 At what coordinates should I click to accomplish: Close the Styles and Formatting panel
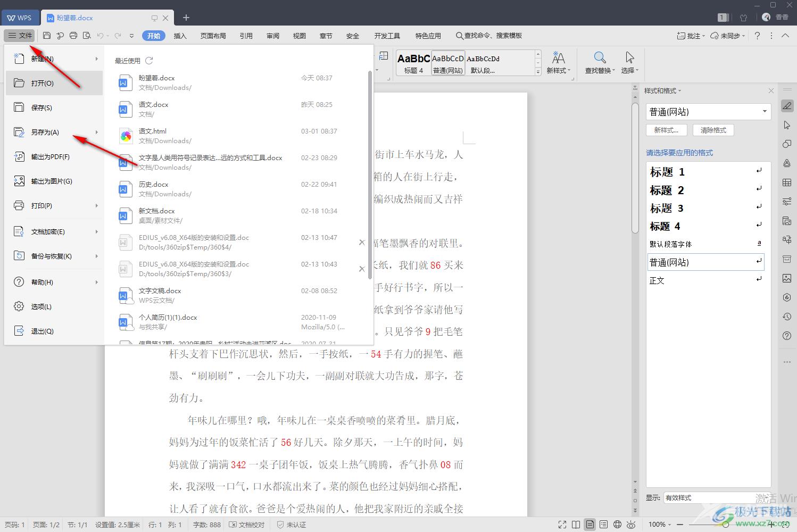[x=771, y=91]
